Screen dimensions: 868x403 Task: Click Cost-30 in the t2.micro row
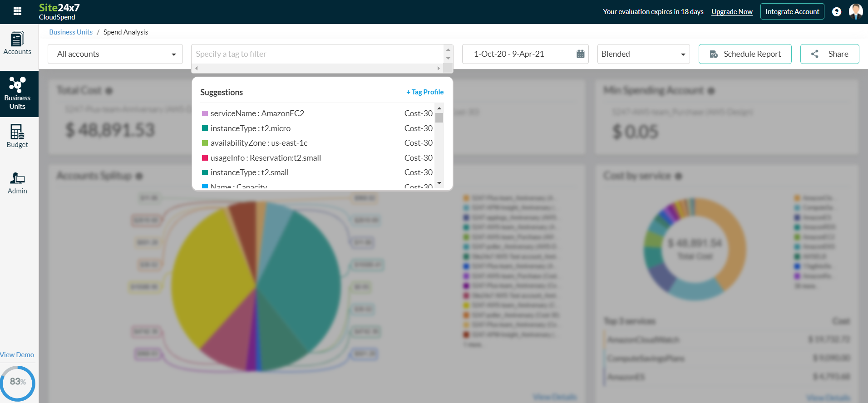418,128
